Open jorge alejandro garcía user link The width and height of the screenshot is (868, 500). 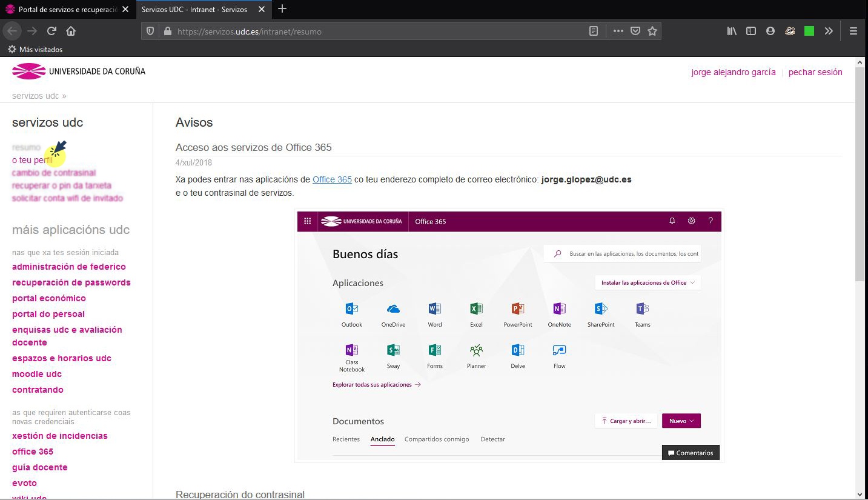click(x=734, y=72)
